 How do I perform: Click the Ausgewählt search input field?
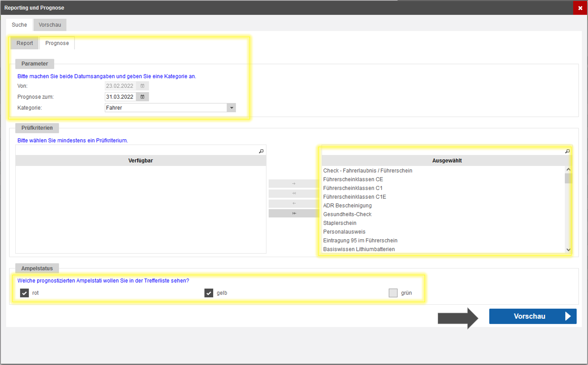pos(443,151)
